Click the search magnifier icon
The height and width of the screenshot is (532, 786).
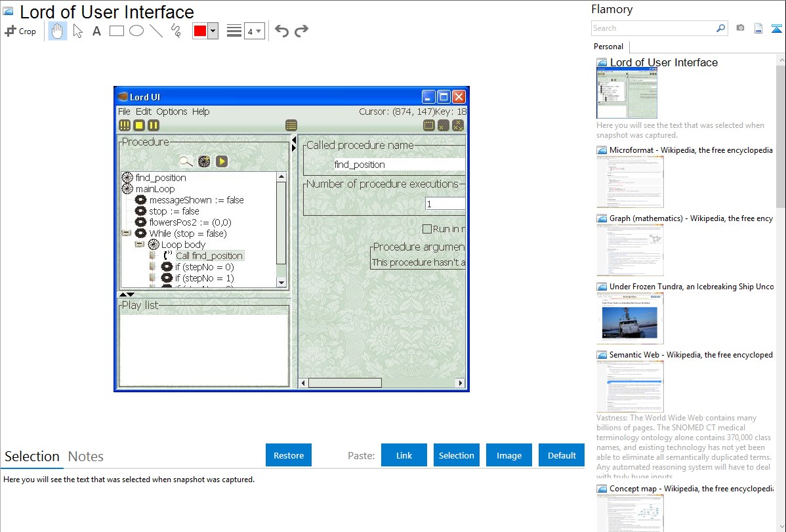721,28
